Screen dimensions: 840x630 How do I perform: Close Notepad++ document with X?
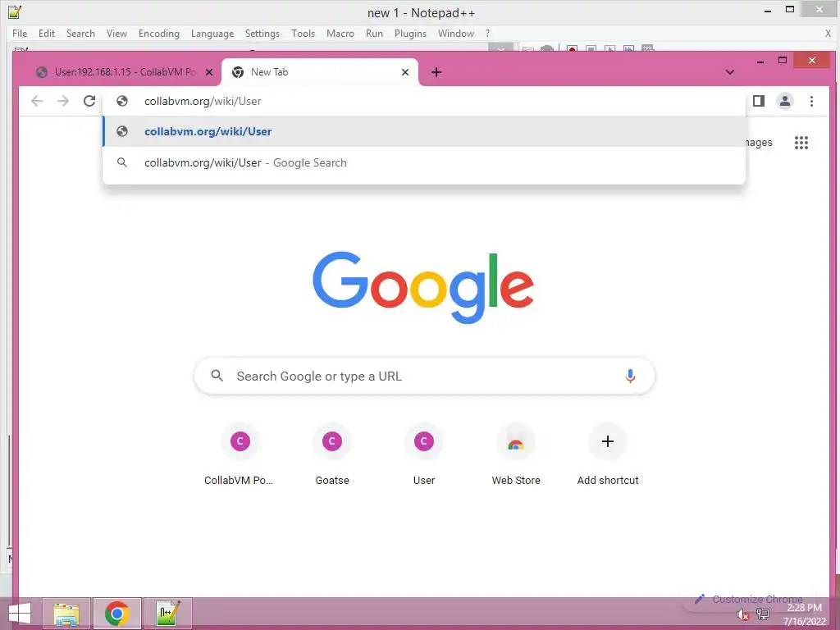[x=828, y=33]
